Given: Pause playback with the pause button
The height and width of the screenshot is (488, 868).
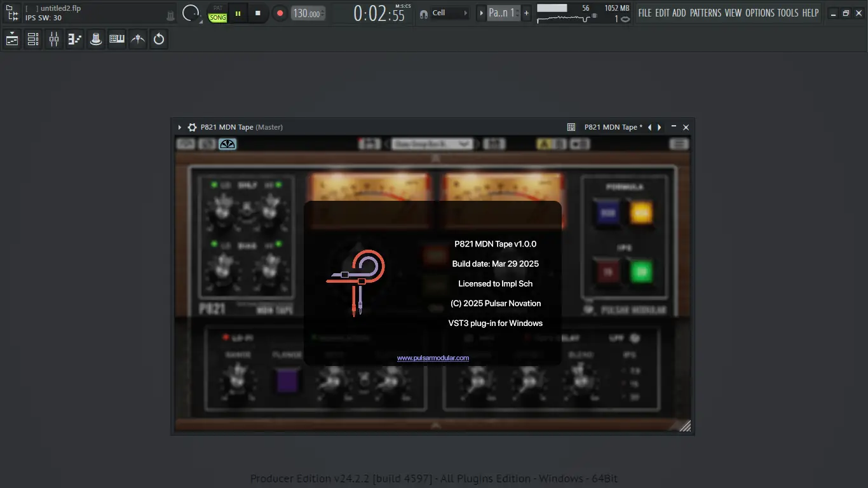Looking at the screenshot, I should point(238,13).
